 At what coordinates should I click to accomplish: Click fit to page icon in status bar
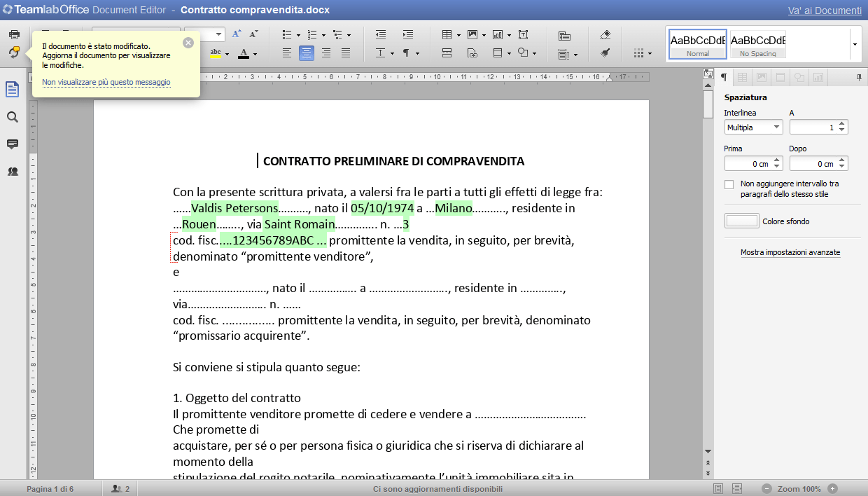[718, 488]
